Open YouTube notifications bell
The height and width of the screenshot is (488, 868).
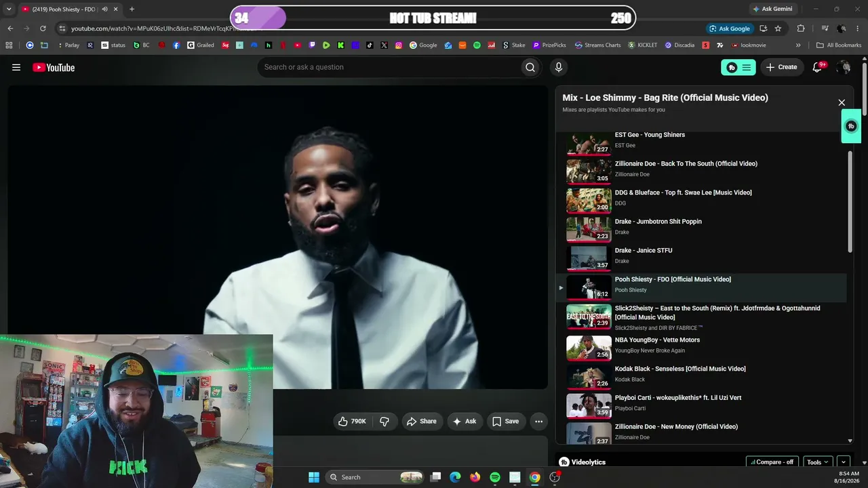point(818,67)
